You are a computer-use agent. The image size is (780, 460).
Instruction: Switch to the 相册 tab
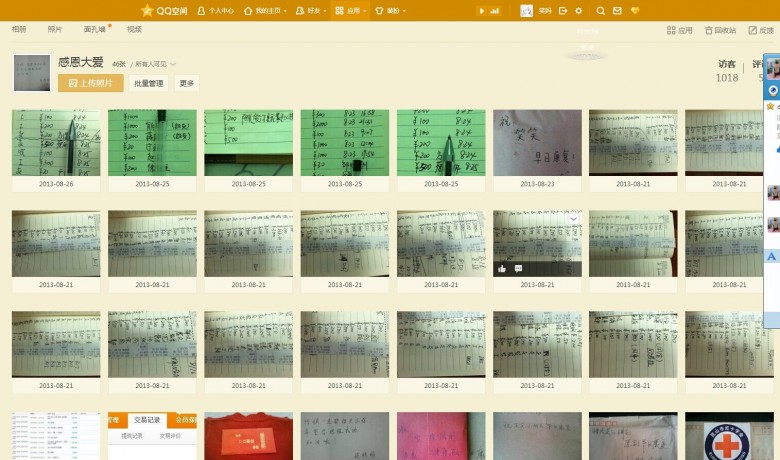(x=19, y=30)
